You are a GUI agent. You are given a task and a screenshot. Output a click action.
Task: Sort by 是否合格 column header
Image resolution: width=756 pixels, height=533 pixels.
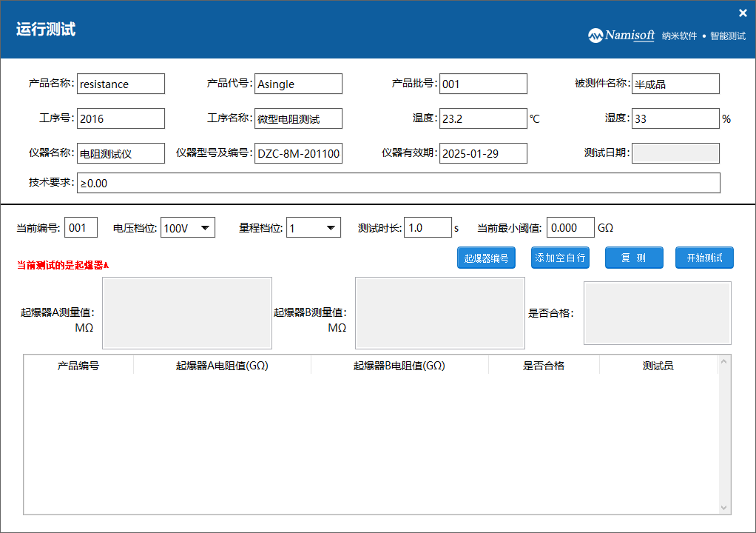(544, 366)
